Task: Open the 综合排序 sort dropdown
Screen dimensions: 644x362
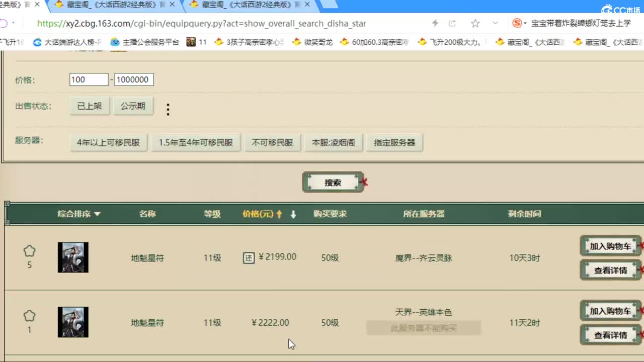Action: click(79, 214)
